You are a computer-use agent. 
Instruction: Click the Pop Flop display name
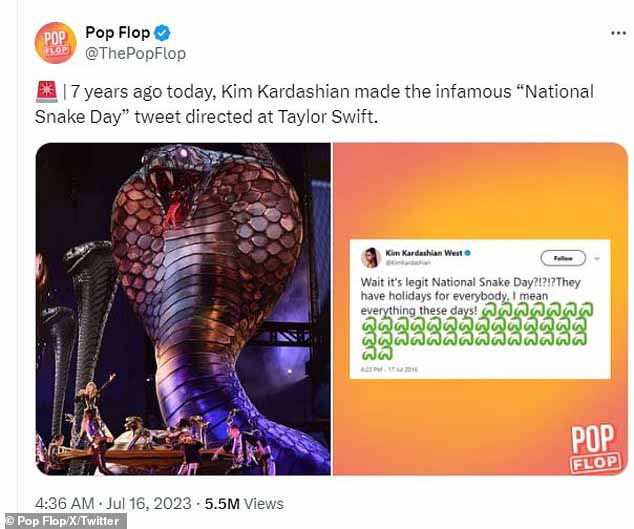coord(118,32)
